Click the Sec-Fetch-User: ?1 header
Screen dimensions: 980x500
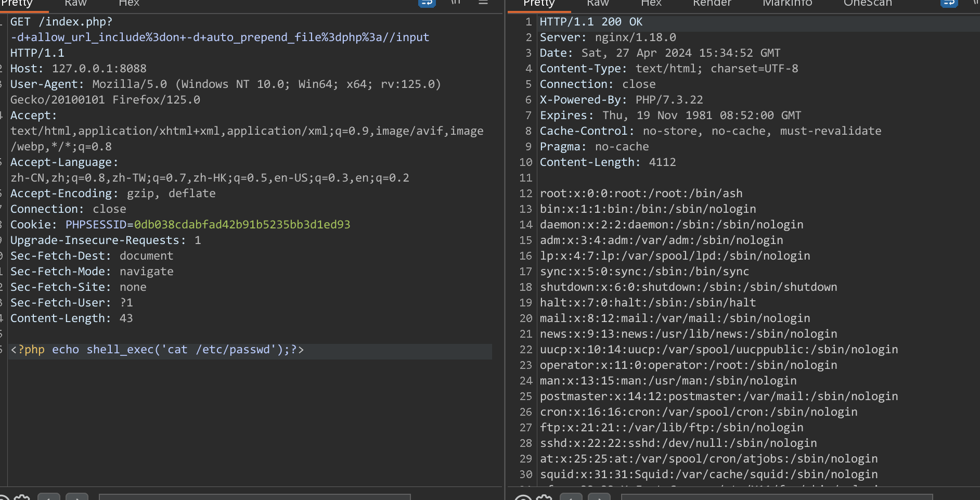tap(72, 303)
